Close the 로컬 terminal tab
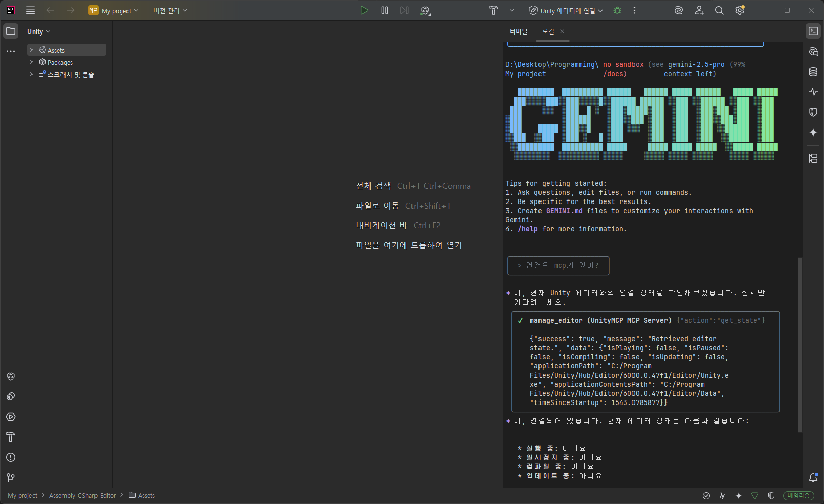Viewport: 824px width, 504px height. tap(562, 31)
